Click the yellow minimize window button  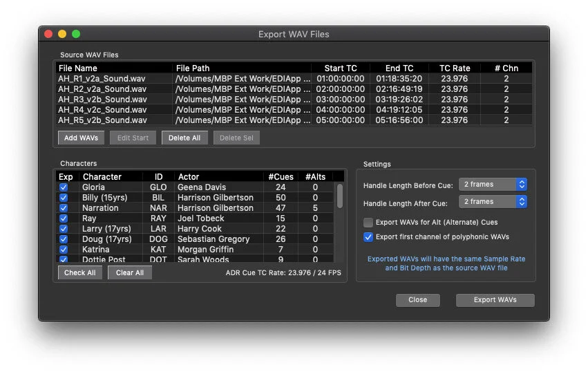[x=62, y=34]
